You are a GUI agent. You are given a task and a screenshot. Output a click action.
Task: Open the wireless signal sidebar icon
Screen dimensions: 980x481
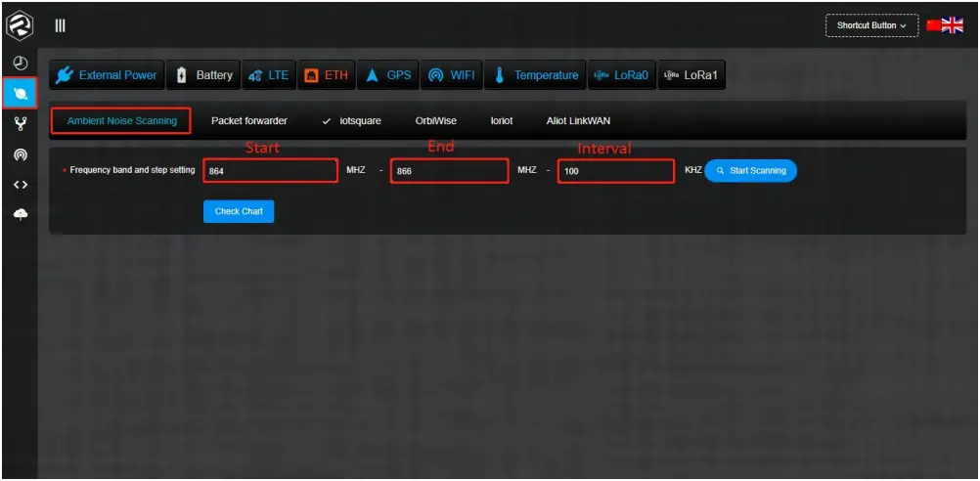pyautogui.click(x=20, y=154)
